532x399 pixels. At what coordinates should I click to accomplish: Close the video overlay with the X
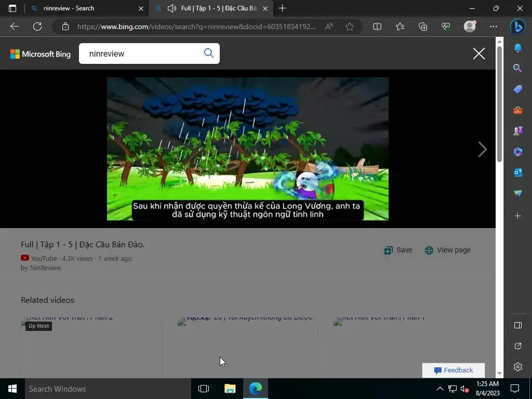tap(478, 54)
